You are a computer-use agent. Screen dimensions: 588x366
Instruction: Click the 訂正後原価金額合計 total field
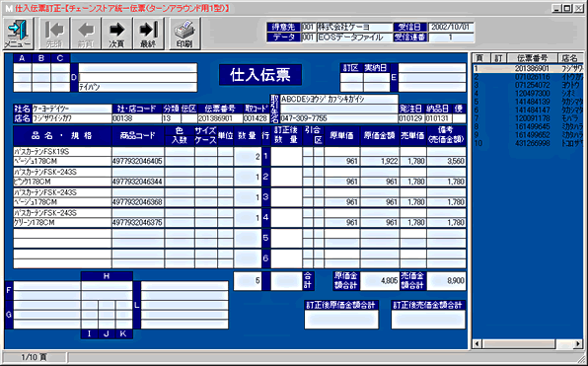[x=341, y=320]
